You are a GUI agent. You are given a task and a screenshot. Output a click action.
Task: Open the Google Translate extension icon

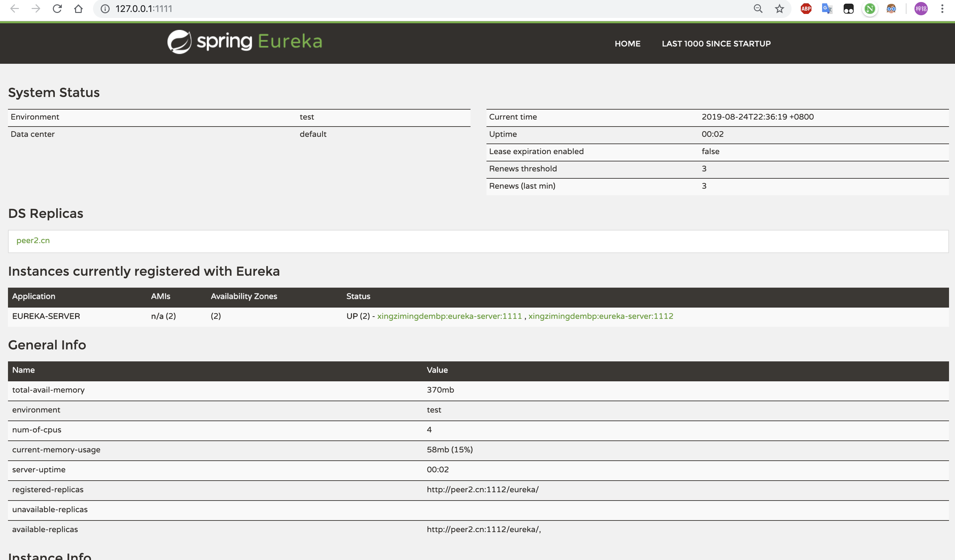point(827,9)
